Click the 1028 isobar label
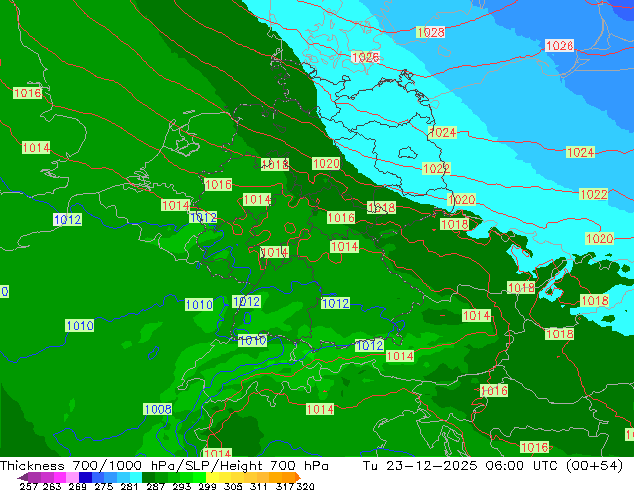634x490 pixels. coord(430,32)
